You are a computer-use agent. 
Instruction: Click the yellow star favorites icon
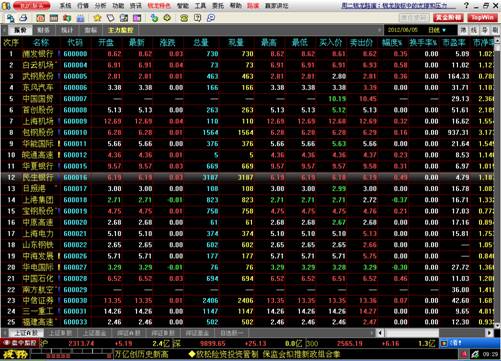[x=97, y=18]
